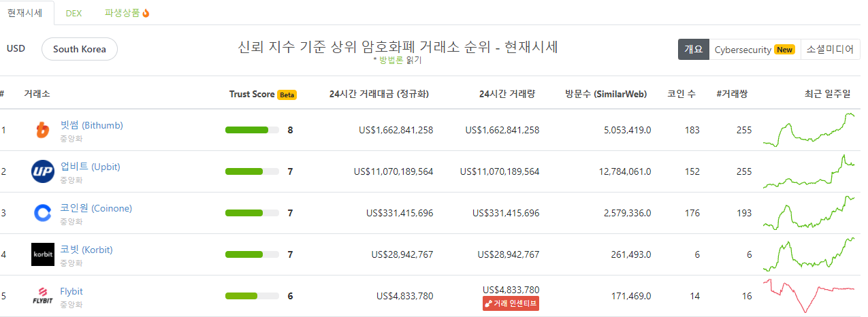Viewport: 868px width, 317px height.
Task: Click the Upbit exchange logo icon
Action: (x=42, y=171)
